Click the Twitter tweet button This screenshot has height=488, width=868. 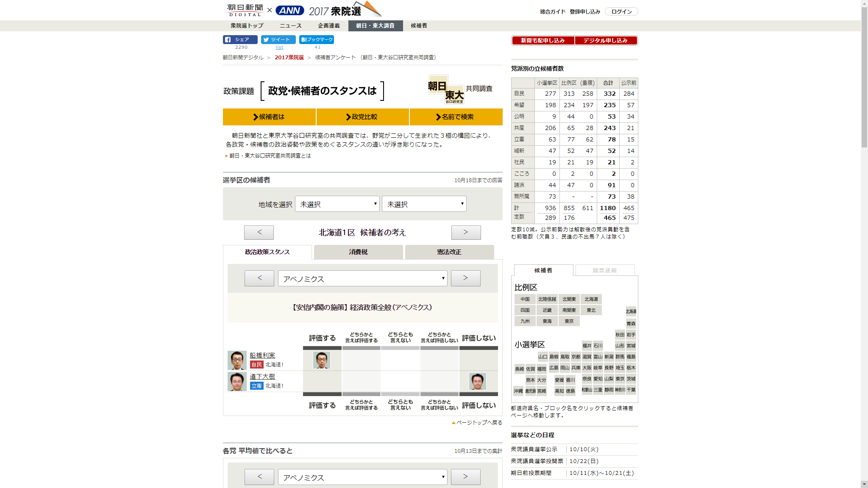[x=278, y=39]
